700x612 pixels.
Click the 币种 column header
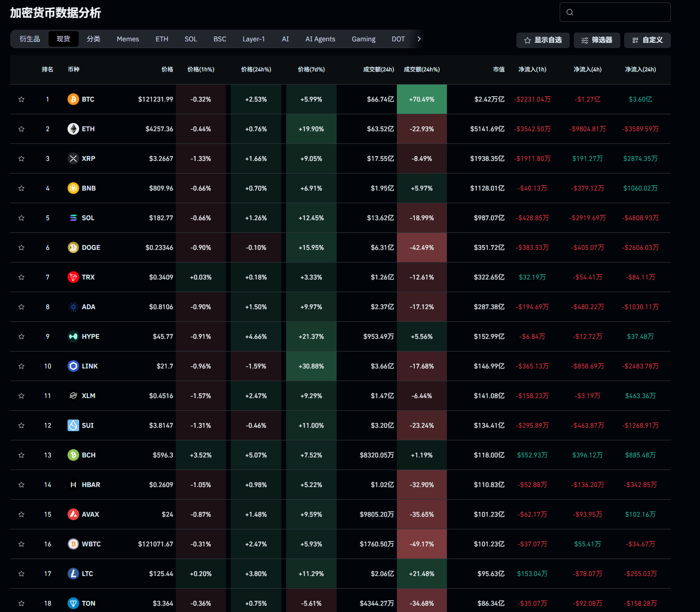coord(73,70)
